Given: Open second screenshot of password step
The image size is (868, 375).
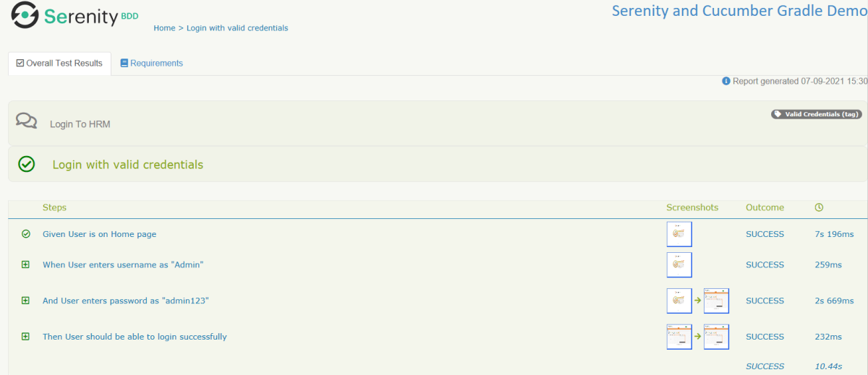Looking at the screenshot, I should [x=716, y=301].
